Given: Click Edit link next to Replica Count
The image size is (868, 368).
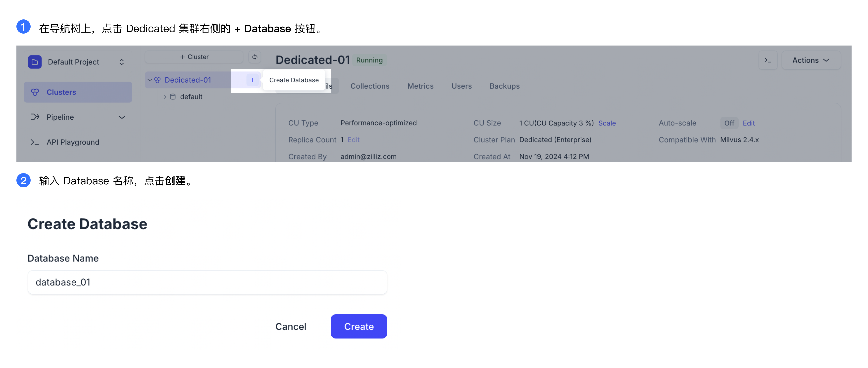Looking at the screenshot, I should point(353,139).
